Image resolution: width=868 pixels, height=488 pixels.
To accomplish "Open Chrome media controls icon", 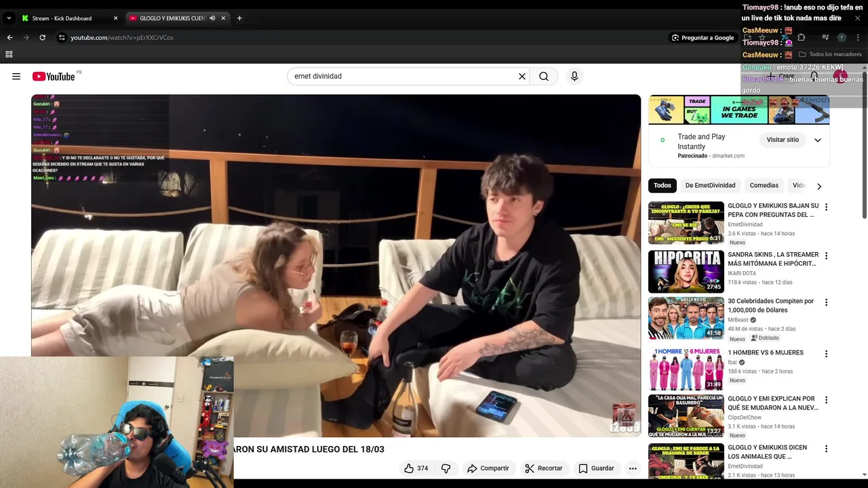I will [x=825, y=38].
